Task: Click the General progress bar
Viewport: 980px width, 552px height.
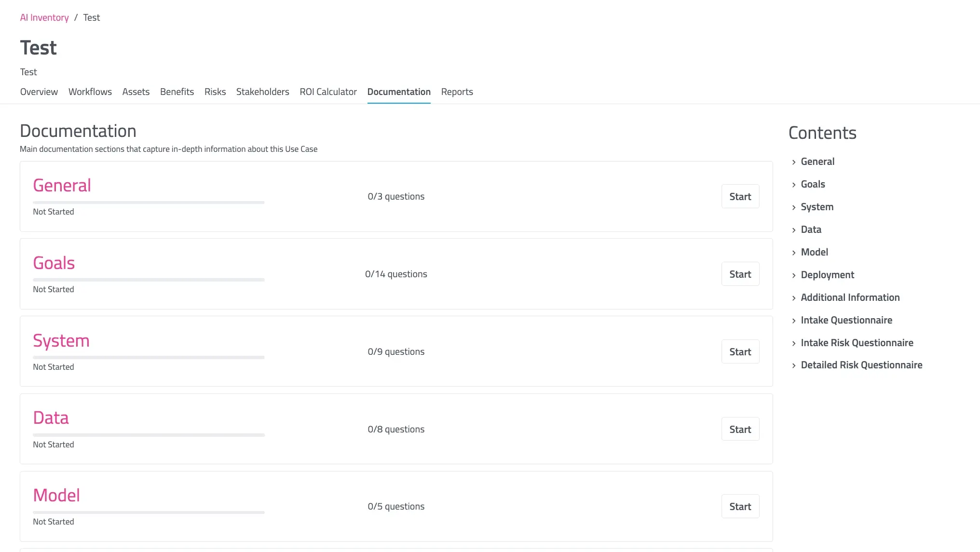Action: pos(149,202)
